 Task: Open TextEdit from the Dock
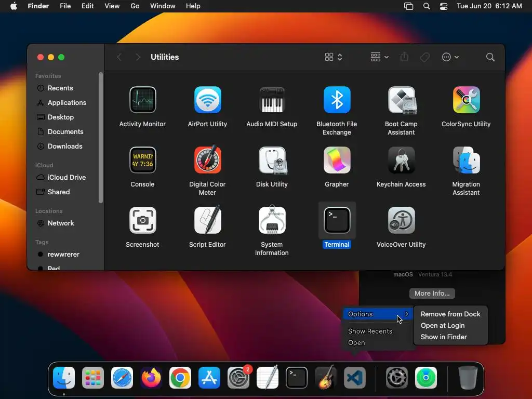click(x=268, y=377)
